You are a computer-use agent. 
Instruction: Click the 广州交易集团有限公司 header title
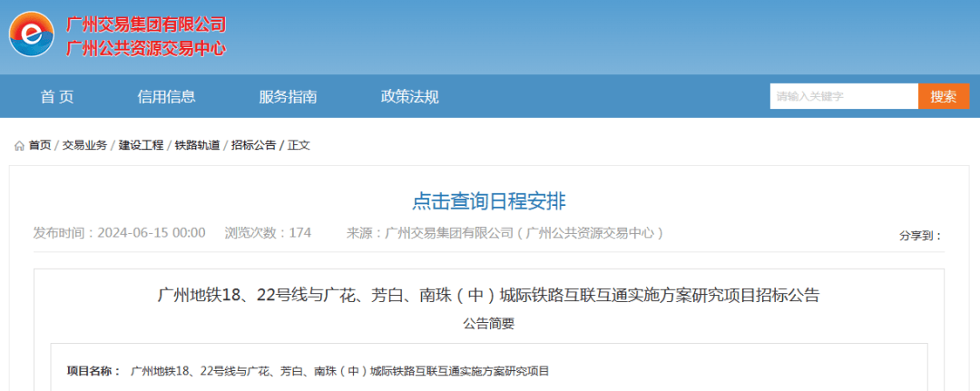(146, 25)
